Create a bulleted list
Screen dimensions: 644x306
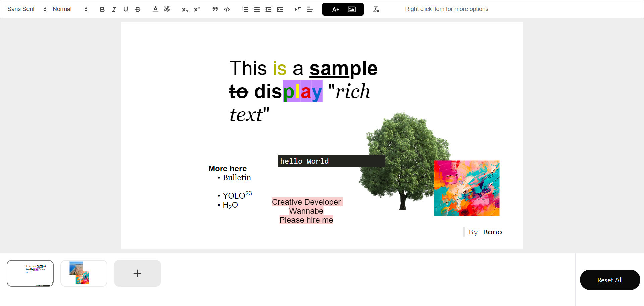(257, 9)
